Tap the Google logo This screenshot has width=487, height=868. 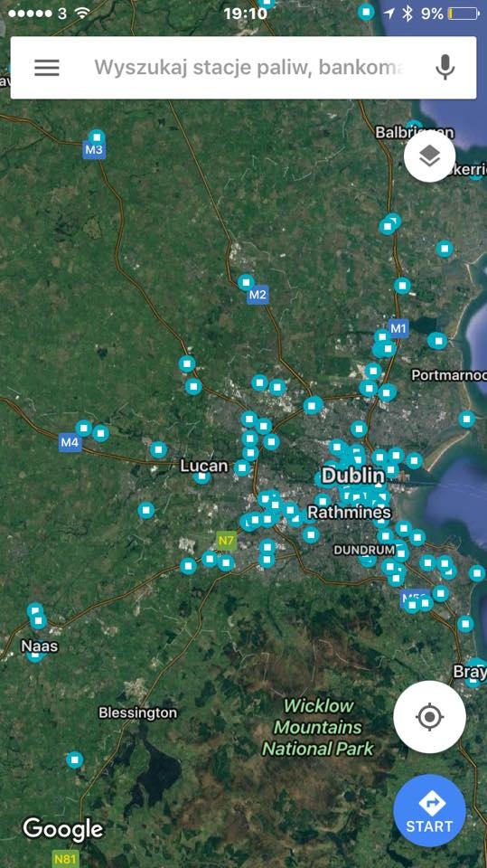[63, 829]
